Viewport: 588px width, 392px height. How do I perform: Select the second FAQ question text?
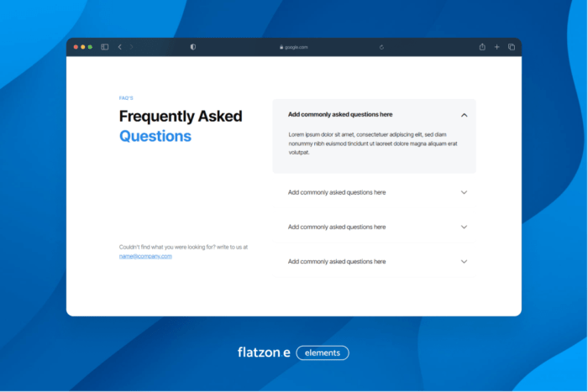pos(336,192)
